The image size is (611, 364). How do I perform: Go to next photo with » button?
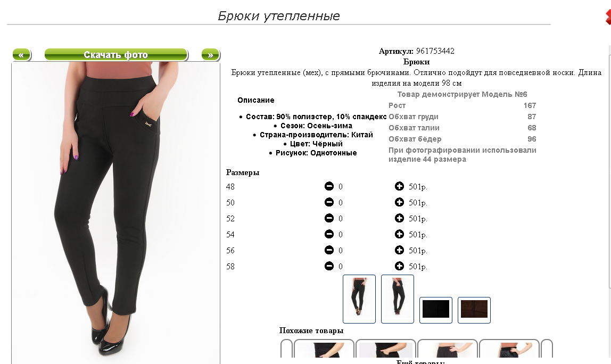point(211,55)
